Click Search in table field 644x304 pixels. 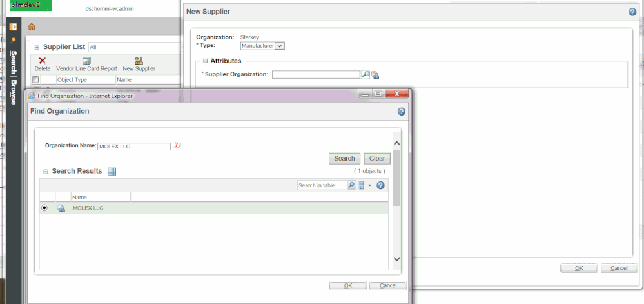pos(322,185)
